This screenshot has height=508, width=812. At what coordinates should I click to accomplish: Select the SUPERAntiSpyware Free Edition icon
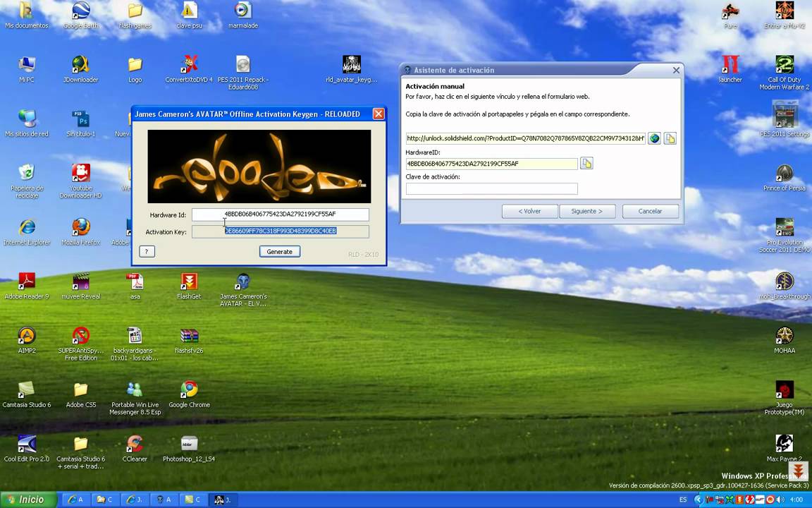(81, 344)
